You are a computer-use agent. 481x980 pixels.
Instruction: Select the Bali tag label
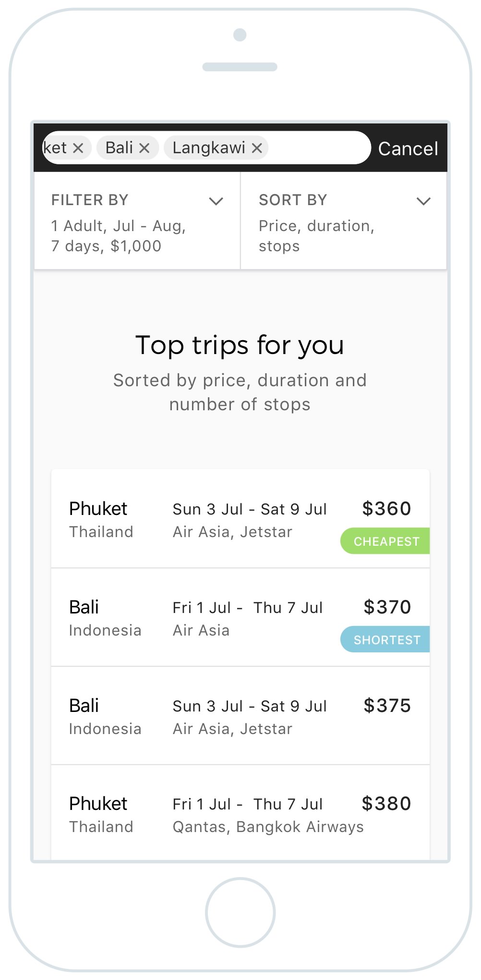pyautogui.click(x=119, y=148)
